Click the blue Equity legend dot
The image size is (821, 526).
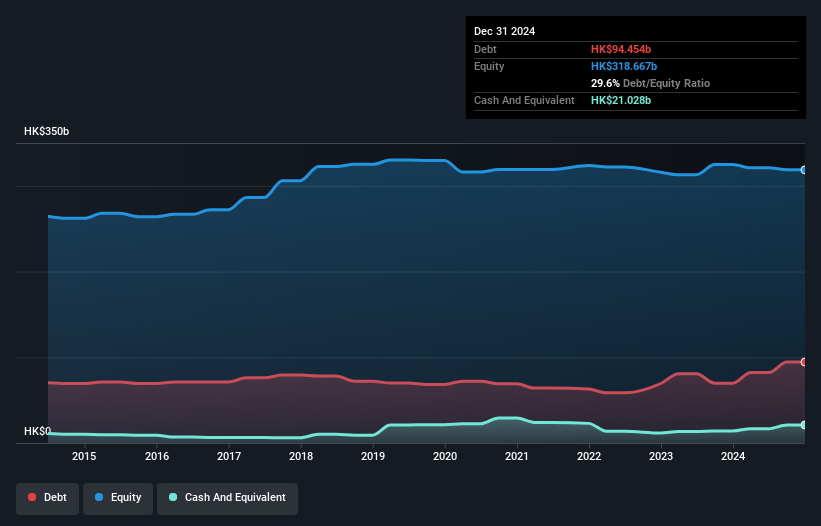[x=99, y=497]
